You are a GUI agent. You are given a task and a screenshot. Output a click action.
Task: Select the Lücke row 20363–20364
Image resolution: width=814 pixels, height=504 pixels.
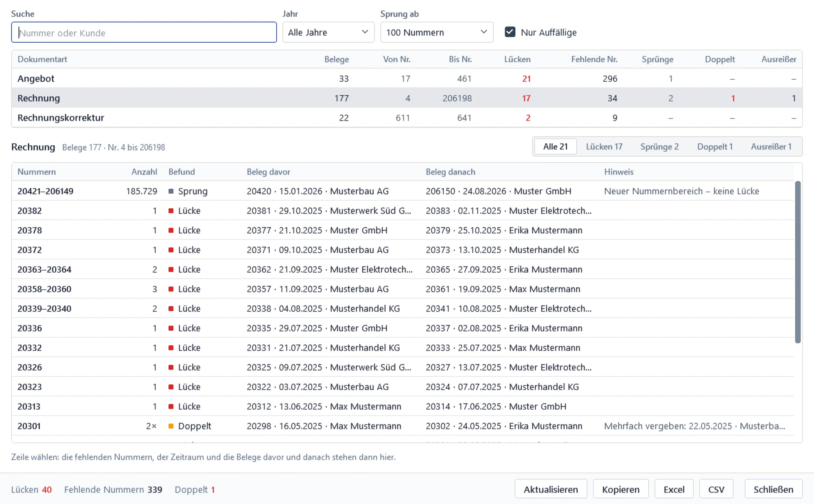point(403,269)
